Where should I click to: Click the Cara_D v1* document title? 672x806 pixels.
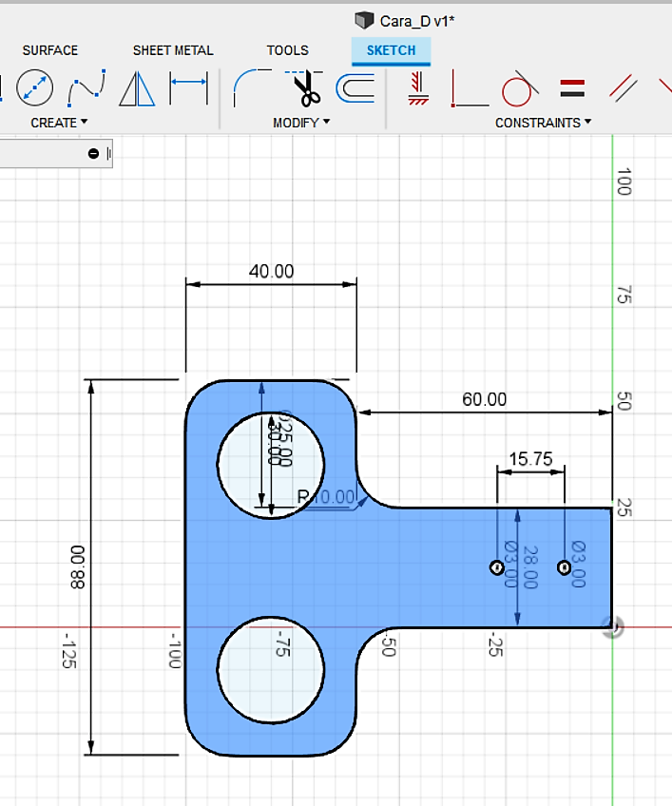[417, 21]
